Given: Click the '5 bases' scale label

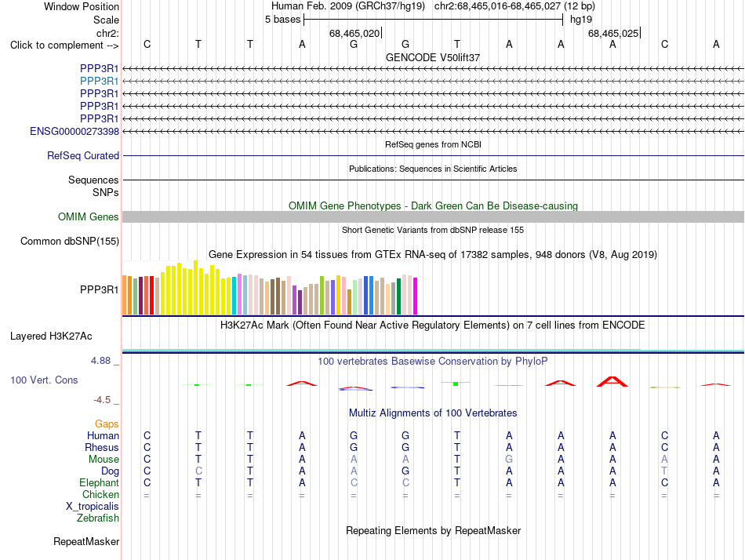Looking at the screenshot, I should (x=282, y=20).
